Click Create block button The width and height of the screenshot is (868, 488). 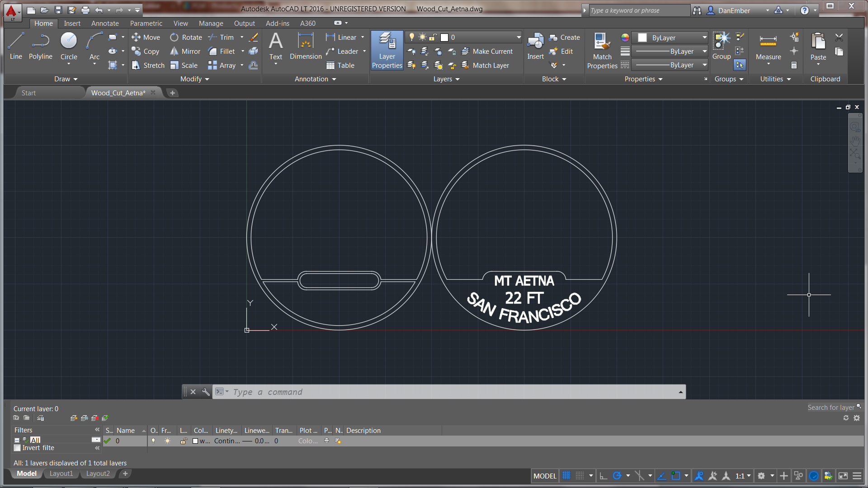click(564, 38)
